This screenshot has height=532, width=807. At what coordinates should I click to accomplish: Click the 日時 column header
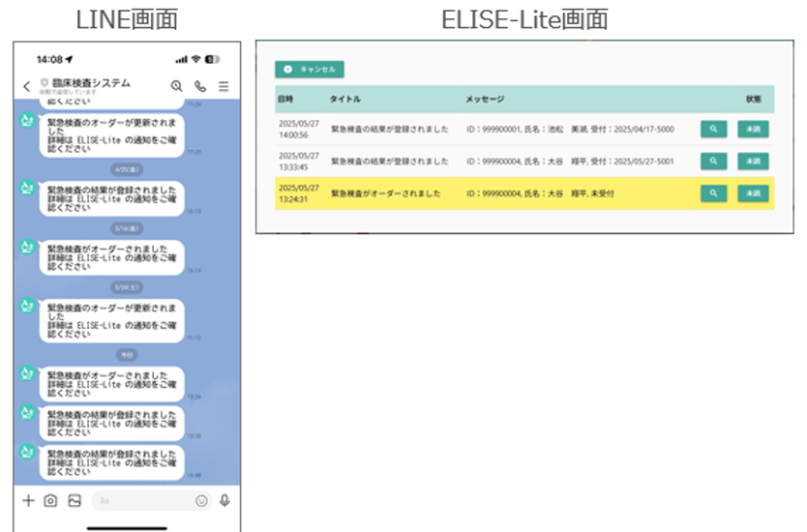click(285, 99)
